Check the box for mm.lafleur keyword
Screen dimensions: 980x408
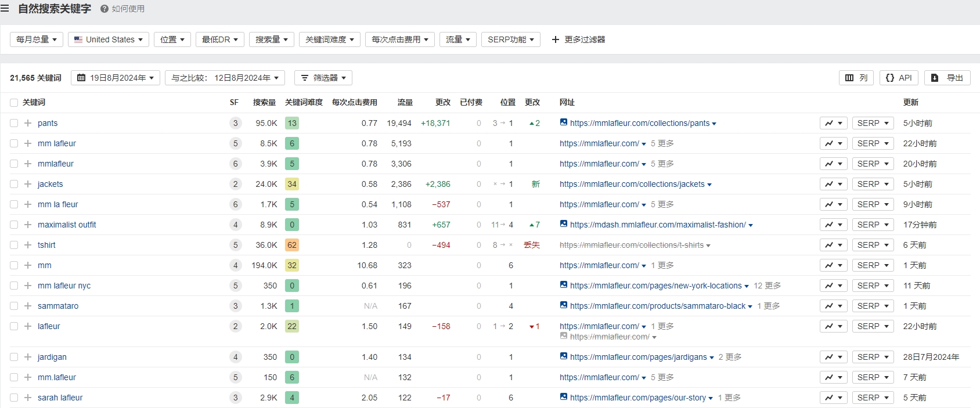point(14,377)
